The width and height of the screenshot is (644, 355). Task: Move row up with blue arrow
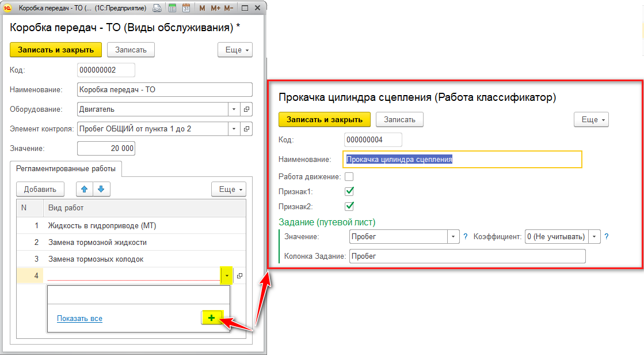(85, 189)
